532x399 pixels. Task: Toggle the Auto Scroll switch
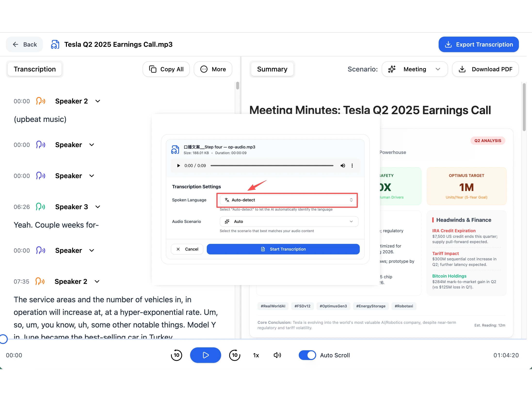pyautogui.click(x=307, y=355)
